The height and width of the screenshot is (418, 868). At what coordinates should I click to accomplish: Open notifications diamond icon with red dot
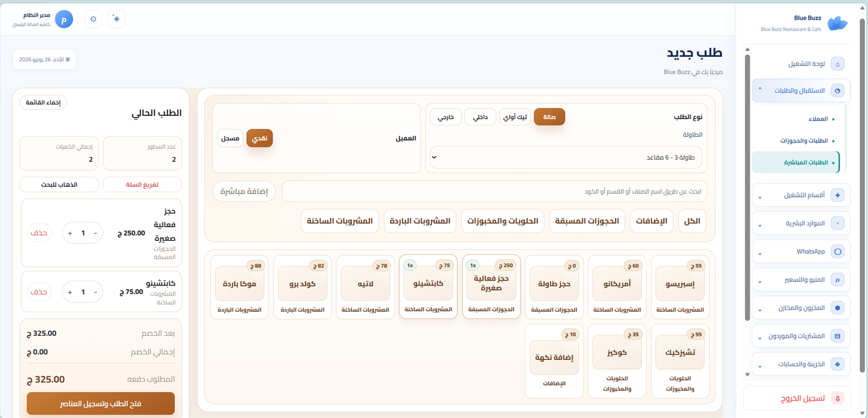pos(116,19)
